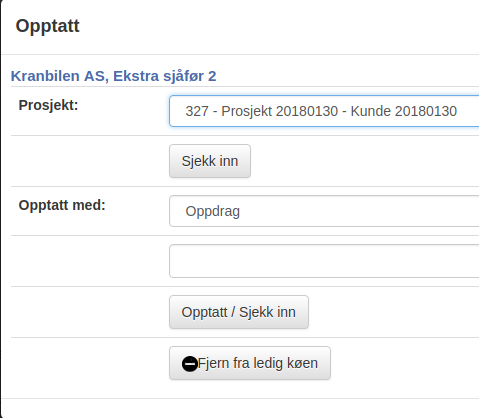This screenshot has width=479, height=418.
Task: Click the Prosjekt: field label
Action: pos(48,105)
